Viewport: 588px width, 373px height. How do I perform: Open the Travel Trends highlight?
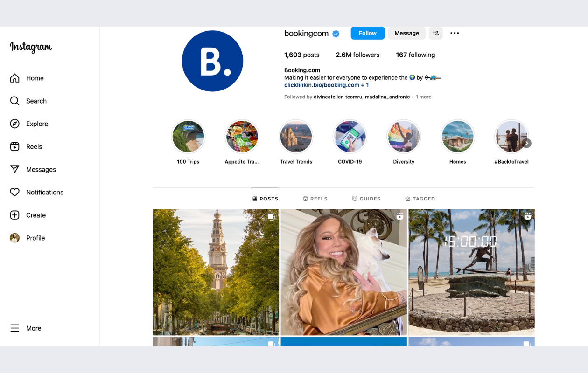coord(296,136)
